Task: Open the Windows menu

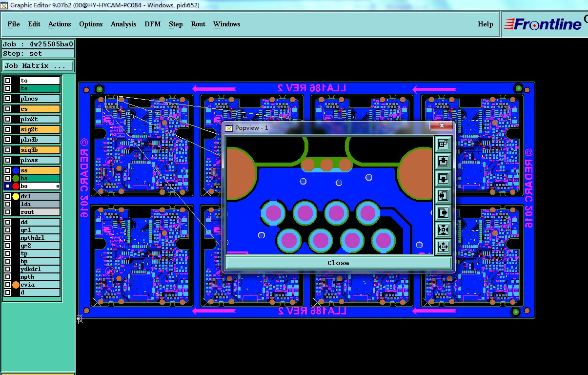Action: pyautogui.click(x=227, y=24)
